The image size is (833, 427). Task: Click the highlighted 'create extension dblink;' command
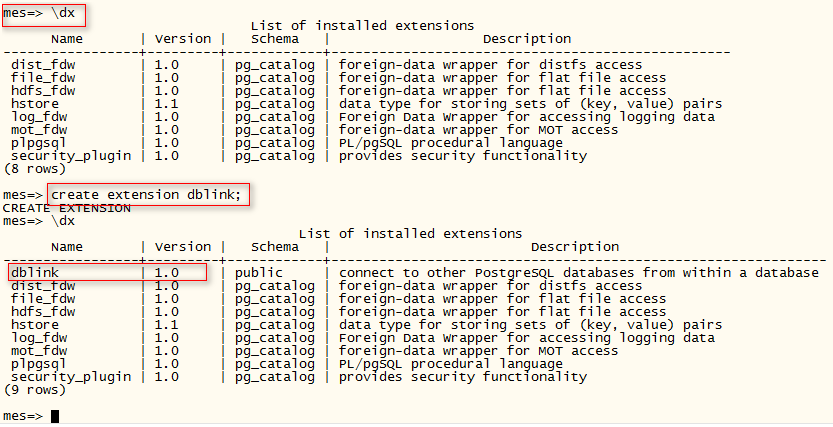(x=146, y=194)
